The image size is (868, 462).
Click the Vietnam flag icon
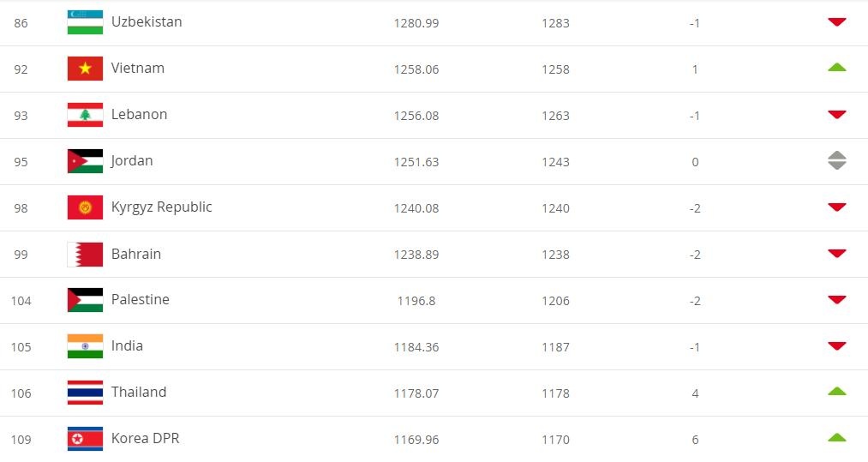85,69
